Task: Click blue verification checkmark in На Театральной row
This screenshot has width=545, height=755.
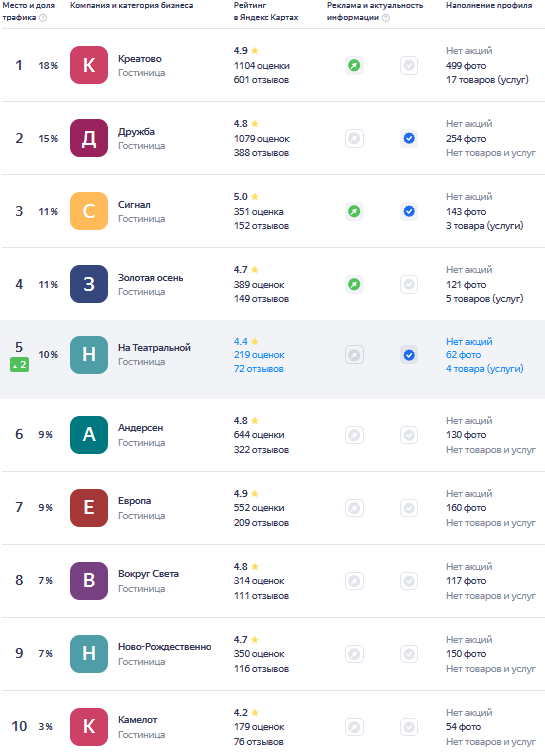Action: pyautogui.click(x=409, y=355)
